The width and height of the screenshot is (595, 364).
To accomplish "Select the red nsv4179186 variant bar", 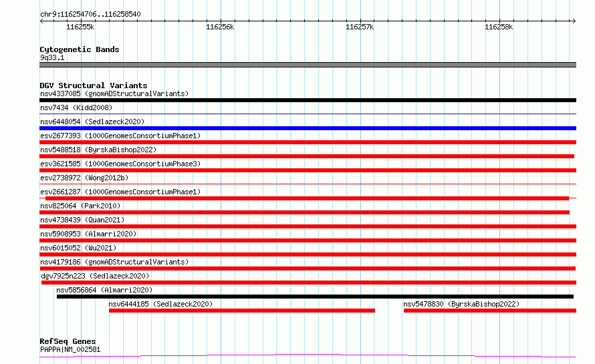I will [x=308, y=268].
